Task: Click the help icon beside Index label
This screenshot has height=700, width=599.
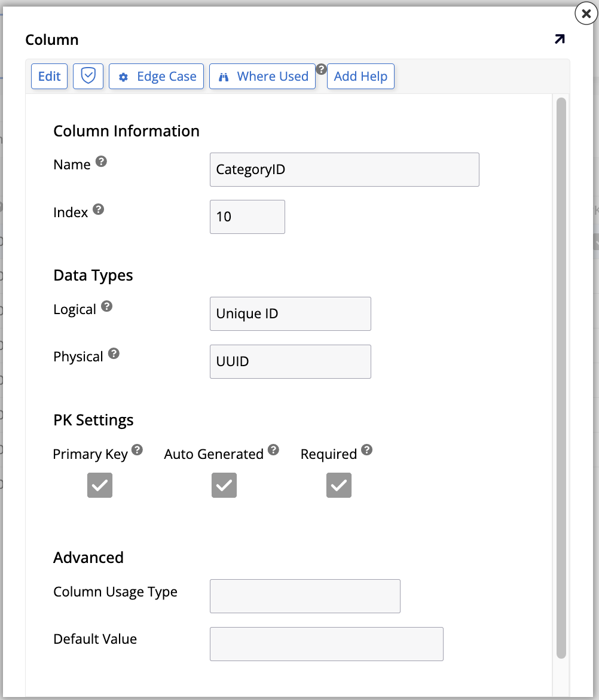Action: [x=99, y=208]
